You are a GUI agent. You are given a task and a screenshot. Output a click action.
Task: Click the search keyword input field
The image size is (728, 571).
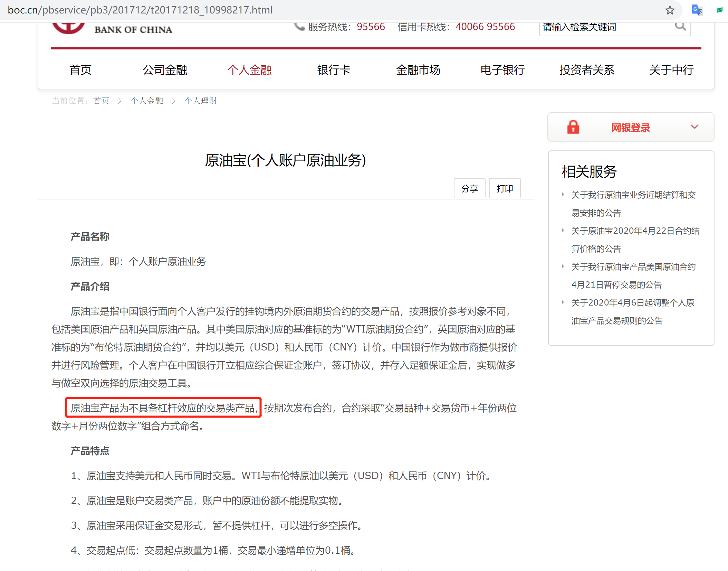[x=606, y=27]
